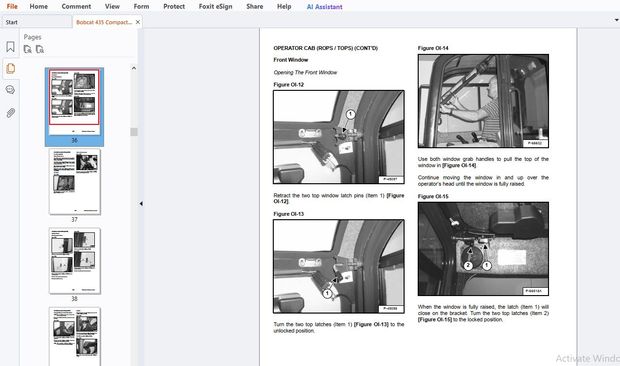Click the 'Figure OI-13' caption label
Screen dimensions: 620x366
pyautogui.click(x=289, y=214)
